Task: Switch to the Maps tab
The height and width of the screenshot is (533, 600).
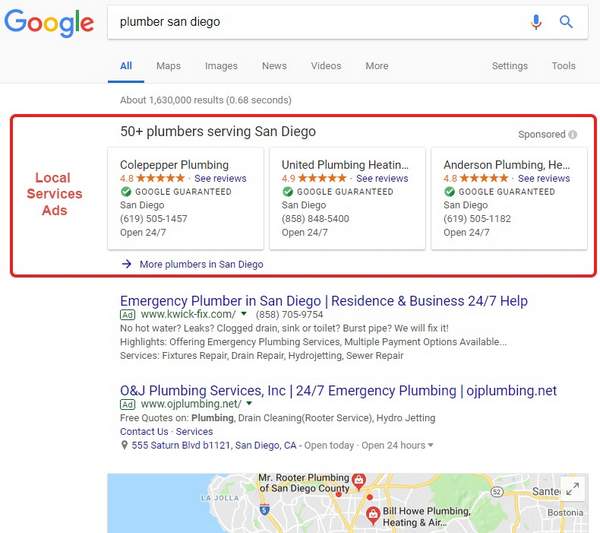Action: tap(168, 66)
